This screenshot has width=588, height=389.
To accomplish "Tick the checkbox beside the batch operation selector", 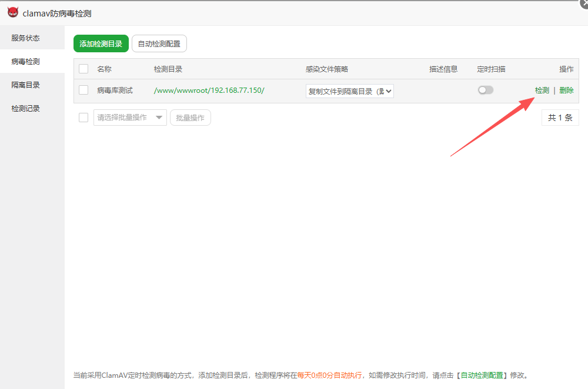I will point(83,118).
